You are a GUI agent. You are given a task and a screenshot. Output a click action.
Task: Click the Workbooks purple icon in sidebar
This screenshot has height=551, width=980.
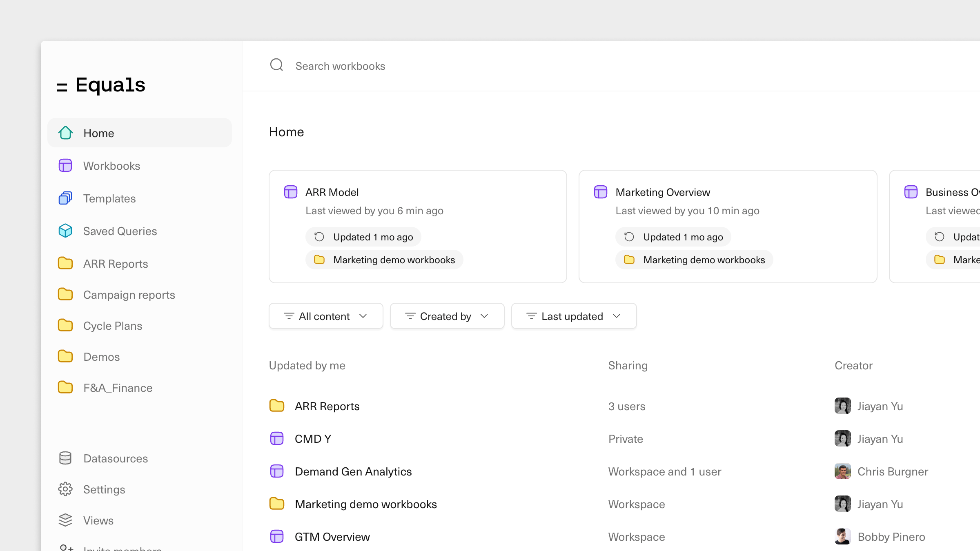[x=65, y=165]
